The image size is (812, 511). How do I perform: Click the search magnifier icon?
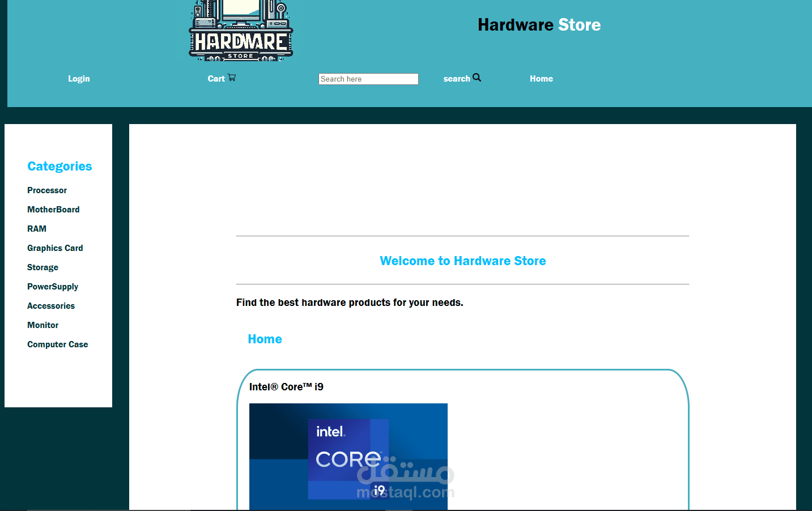(x=476, y=77)
